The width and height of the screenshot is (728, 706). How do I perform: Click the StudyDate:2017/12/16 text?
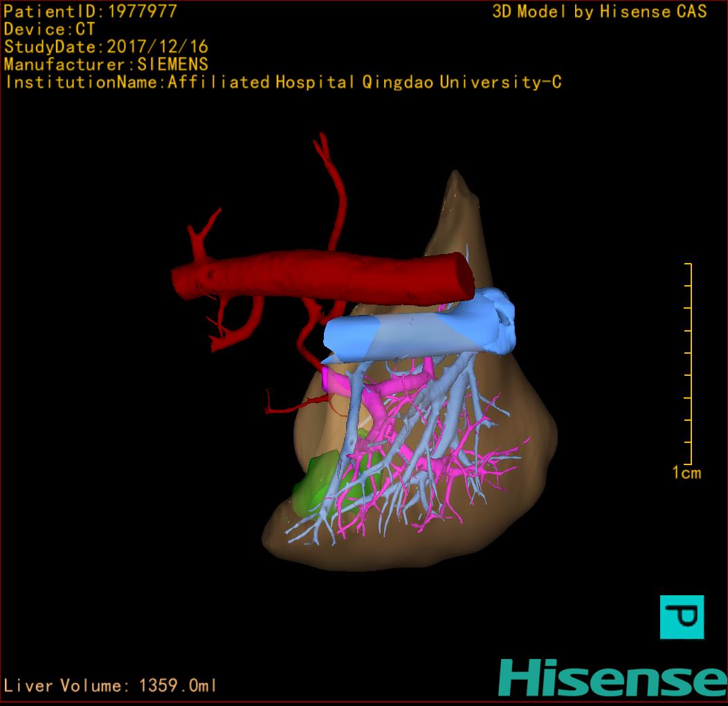coord(107,46)
